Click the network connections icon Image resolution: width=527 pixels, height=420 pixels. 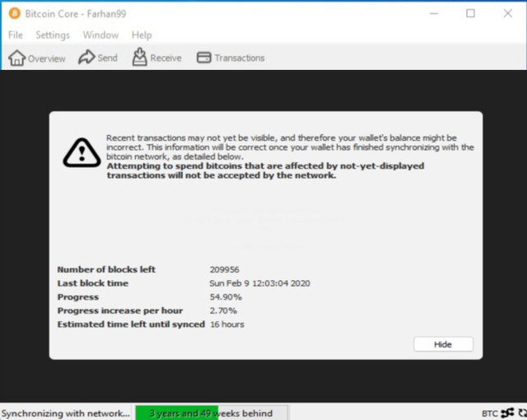(x=507, y=413)
